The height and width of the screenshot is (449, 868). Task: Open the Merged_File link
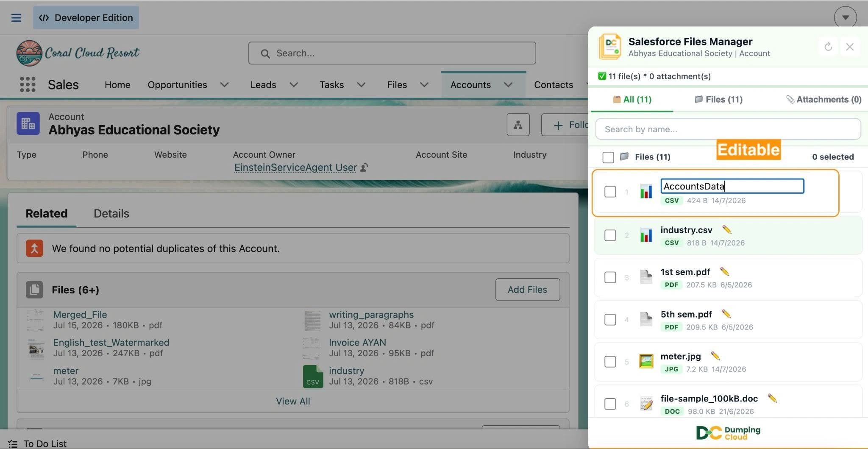coord(80,315)
